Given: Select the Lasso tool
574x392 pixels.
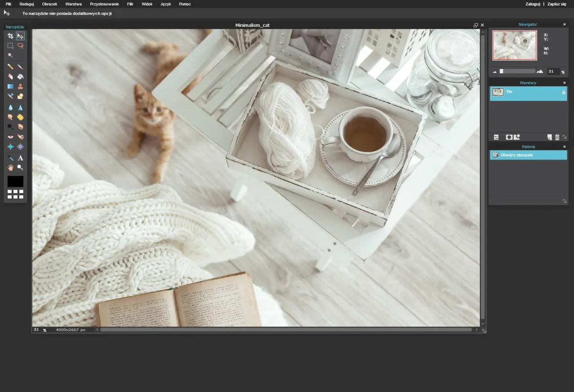Looking at the screenshot, I should 20,45.
